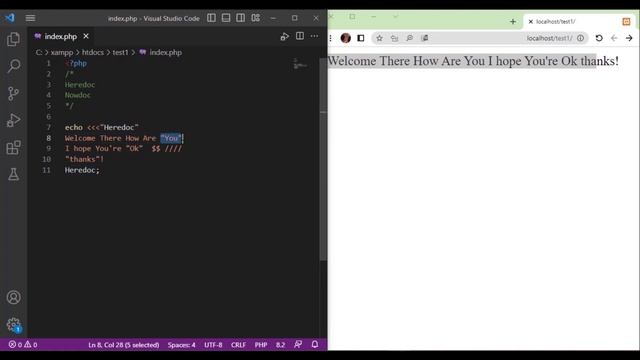Toggle the primary side bar layout icon
This screenshot has width=640, height=360.
click(x=211, y=18)
